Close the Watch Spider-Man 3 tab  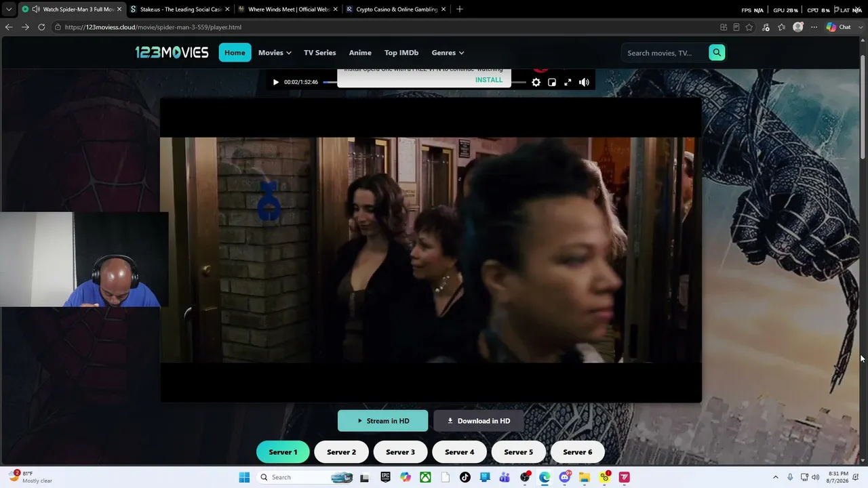point(119,9)
